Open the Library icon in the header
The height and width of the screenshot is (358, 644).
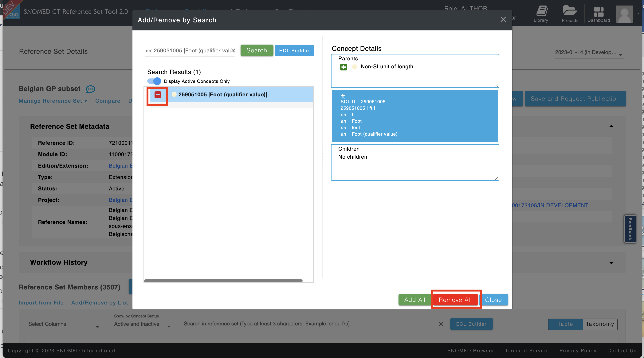tap(541, 14)
